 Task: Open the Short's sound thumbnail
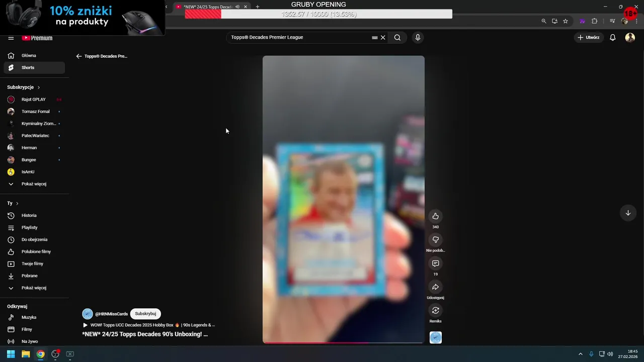pyautogui.click(x=436, y=338)
